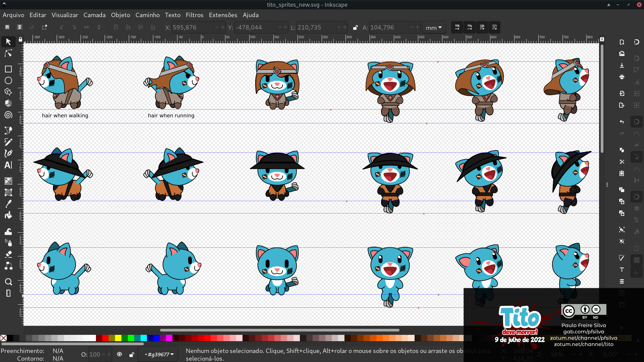Activate the Zoom magnifier tool
The height and width of the screenshot is (362, 644).
(x=8, y=282)
